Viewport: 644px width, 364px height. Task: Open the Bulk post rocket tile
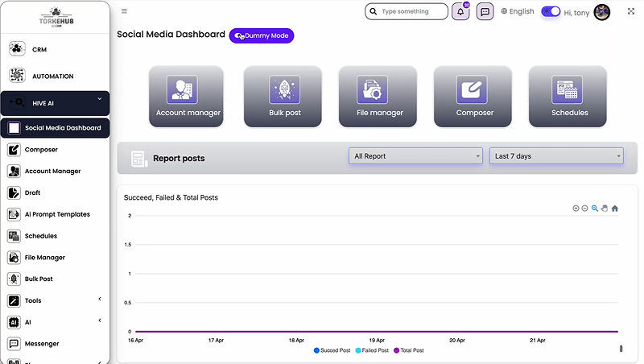click(283, 96)
